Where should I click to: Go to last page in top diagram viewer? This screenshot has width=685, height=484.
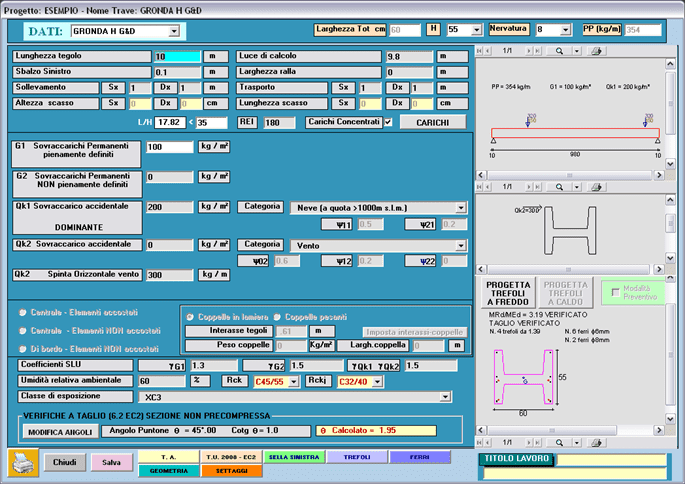tap(538, 51)
